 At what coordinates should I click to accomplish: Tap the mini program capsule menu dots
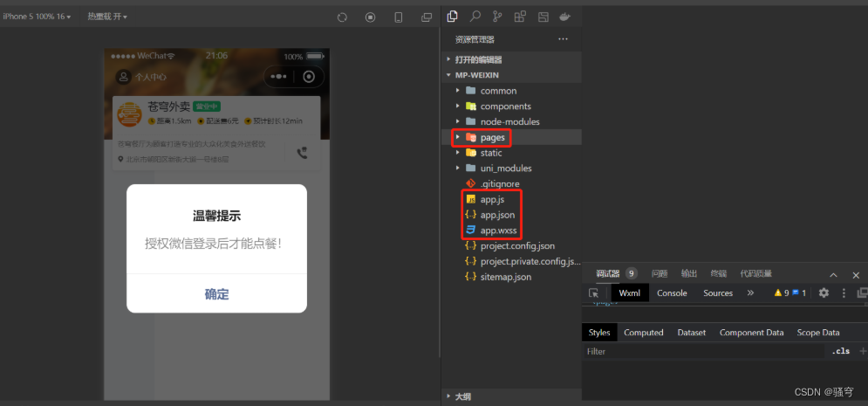pyautogui.click(x=278, y=77)
